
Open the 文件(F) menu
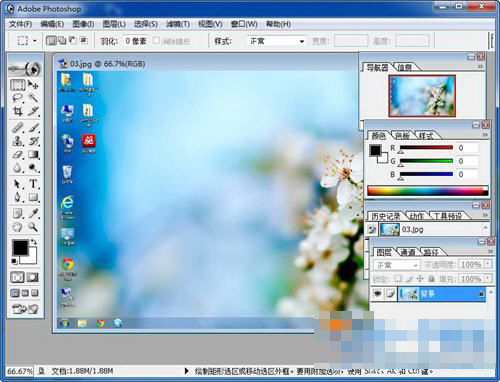[x=20, y=24]
